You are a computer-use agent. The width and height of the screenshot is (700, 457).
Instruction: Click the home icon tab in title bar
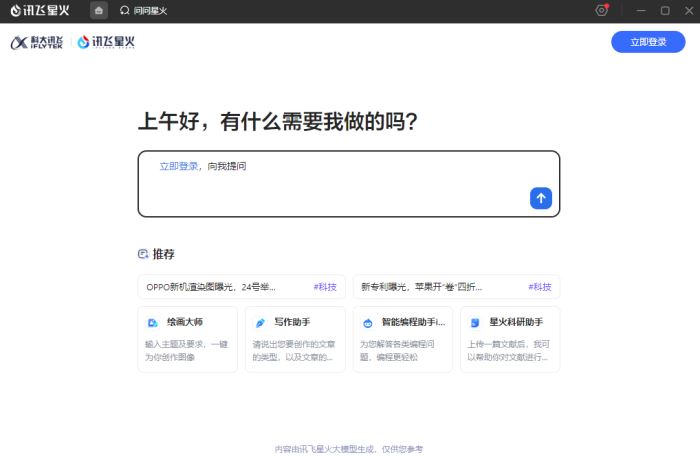[x=99, y=10]
